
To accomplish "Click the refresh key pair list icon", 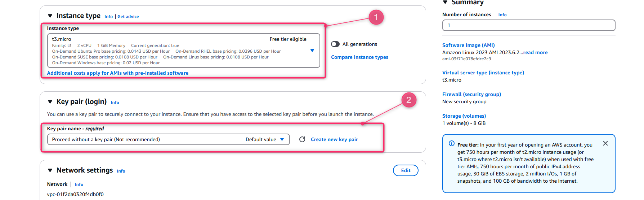I will tap(302, 139).
